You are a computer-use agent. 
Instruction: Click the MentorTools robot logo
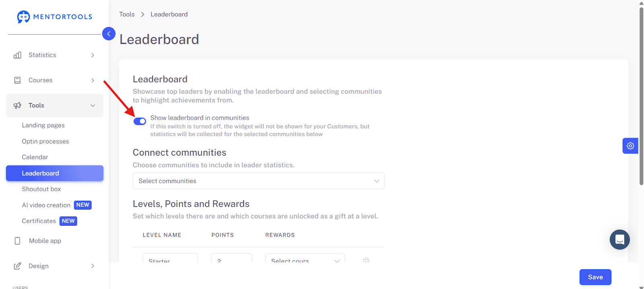[x=23, y=17]
